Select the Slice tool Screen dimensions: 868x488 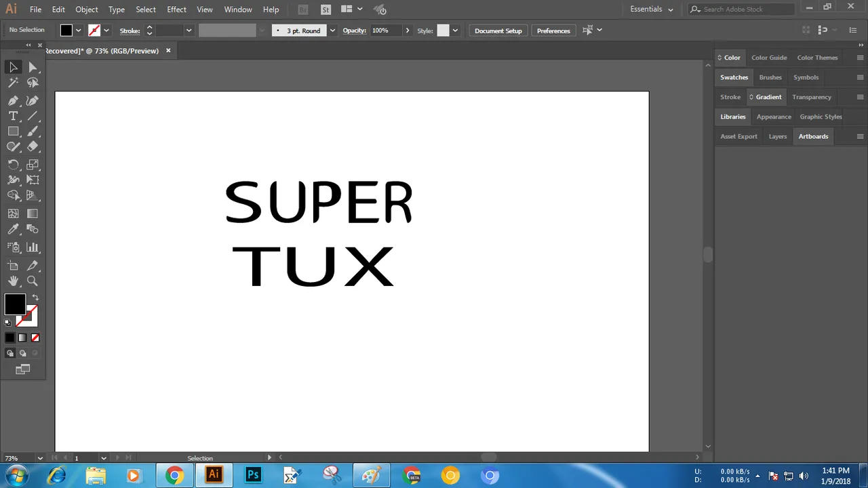click(33, 266)
